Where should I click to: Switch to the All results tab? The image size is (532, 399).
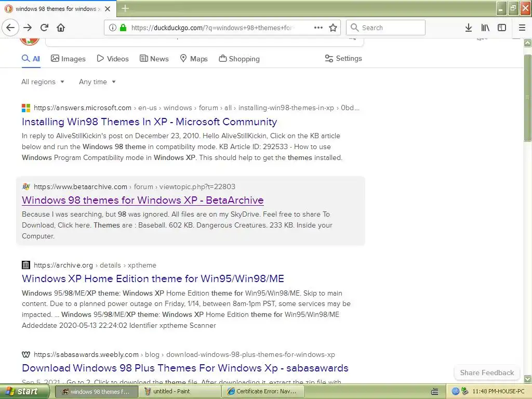tap(31, 59)
